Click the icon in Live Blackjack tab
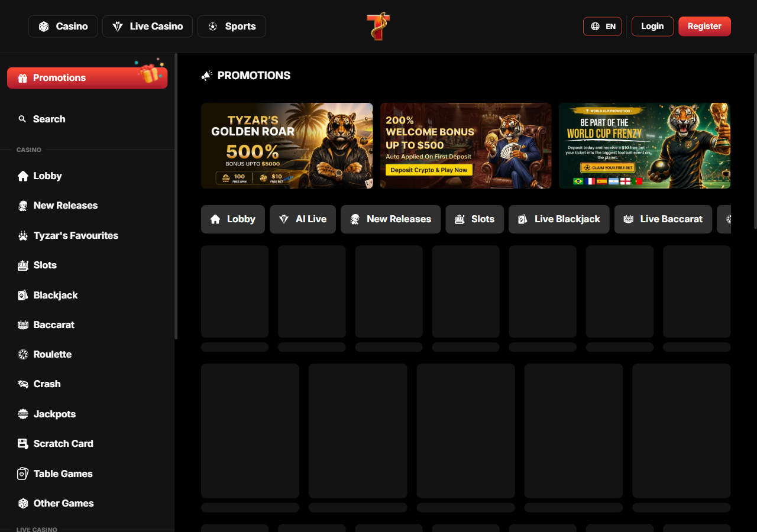The width and height of the screenshot is (757, 532). click(523, 219)
